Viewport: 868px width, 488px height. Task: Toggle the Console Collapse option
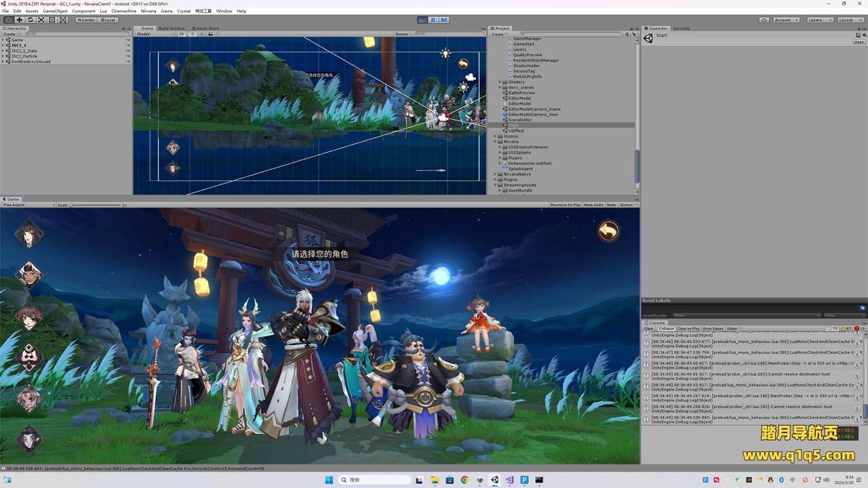coord(667,329)
